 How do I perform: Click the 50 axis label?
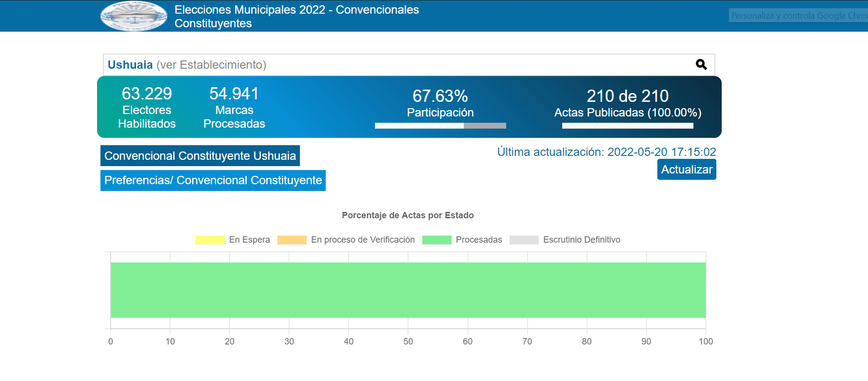pos(408,342)
